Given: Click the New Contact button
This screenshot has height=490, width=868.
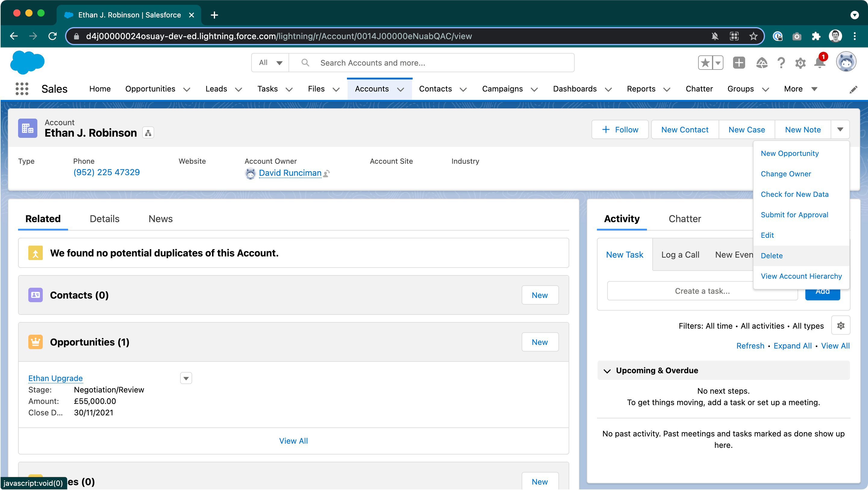Looking at the screenshot, I should point(685,130).
